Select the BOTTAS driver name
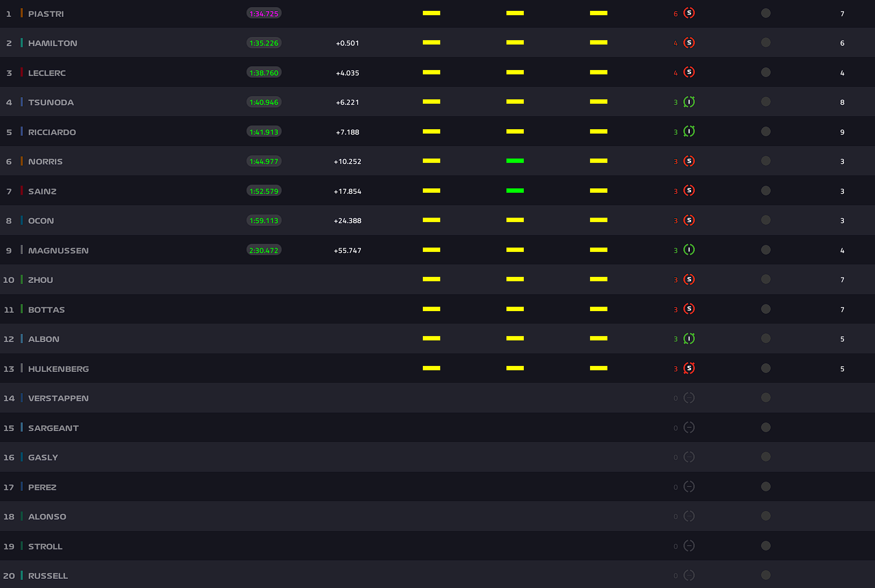 pos(47,309)
